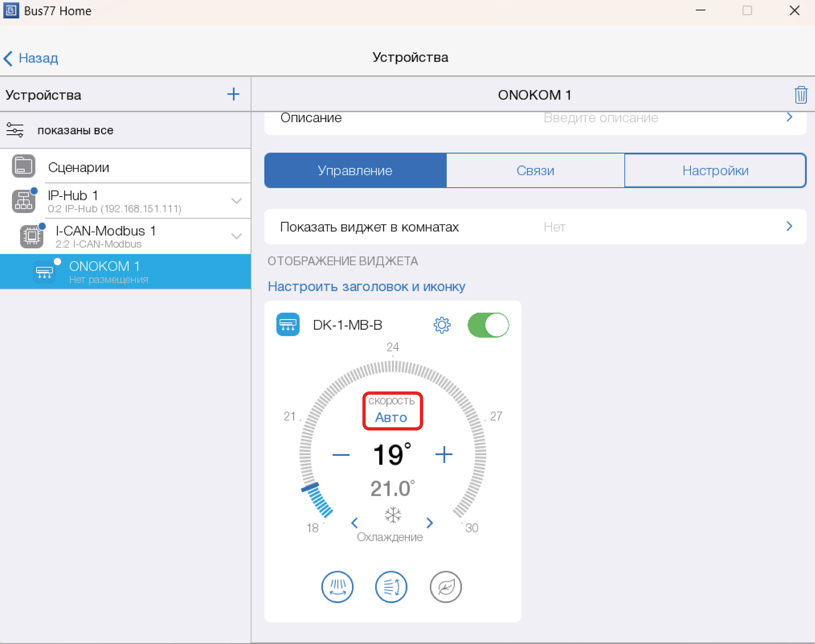This screenshot has width=815, height=644.
Task: Click the Описание description input field
Action: [x=600, y=118]
